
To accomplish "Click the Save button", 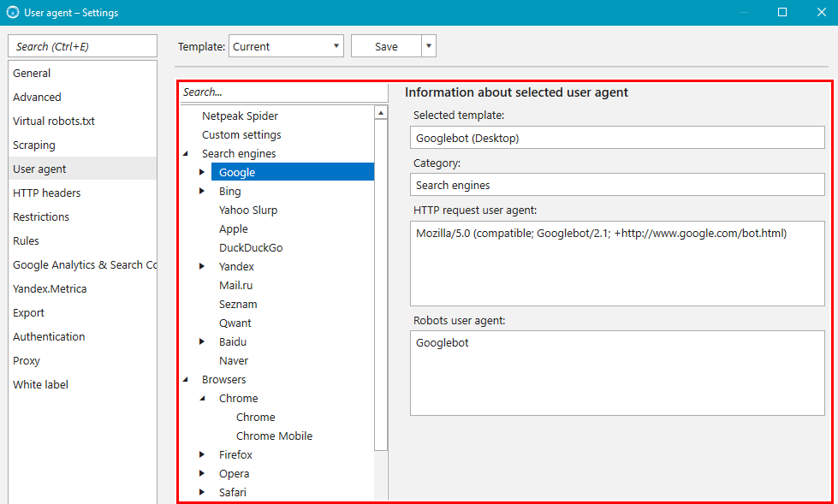I will (386, 46).
